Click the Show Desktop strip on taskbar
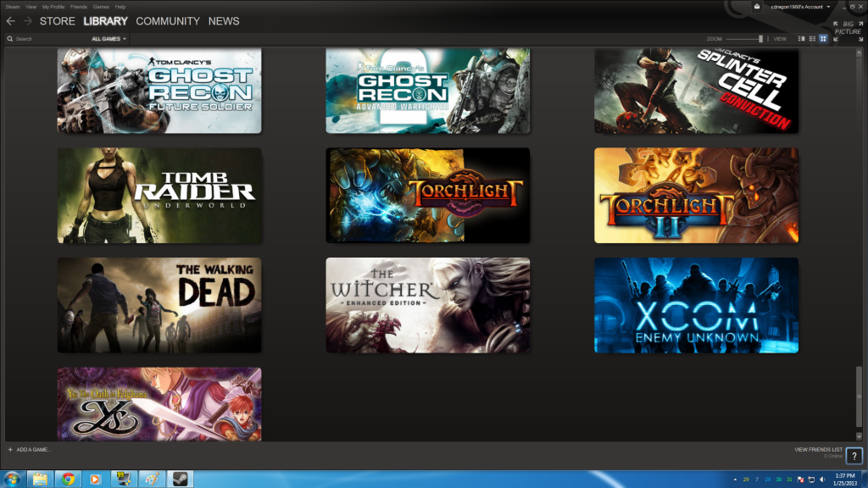This screenshot has width=868, height=488. tap(865, 480)
